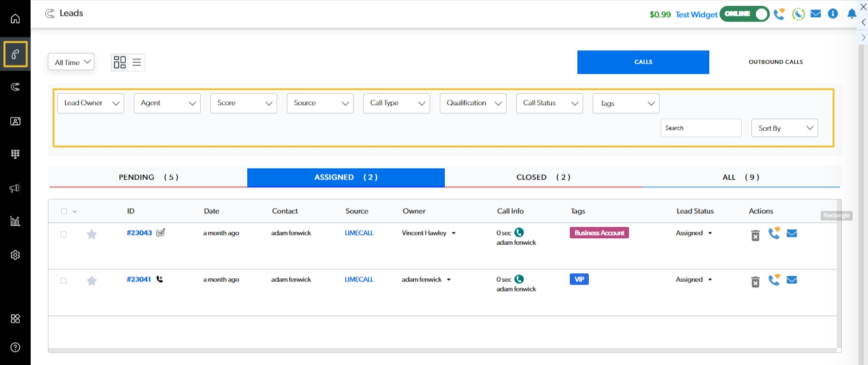Click into the Search input field

click(x=700, y=128)
